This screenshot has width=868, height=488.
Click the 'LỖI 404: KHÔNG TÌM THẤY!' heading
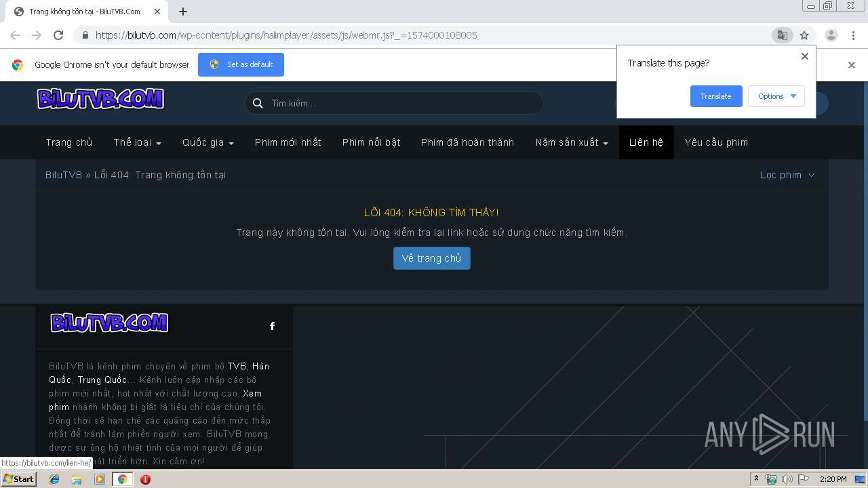click(x=431, y=213)
